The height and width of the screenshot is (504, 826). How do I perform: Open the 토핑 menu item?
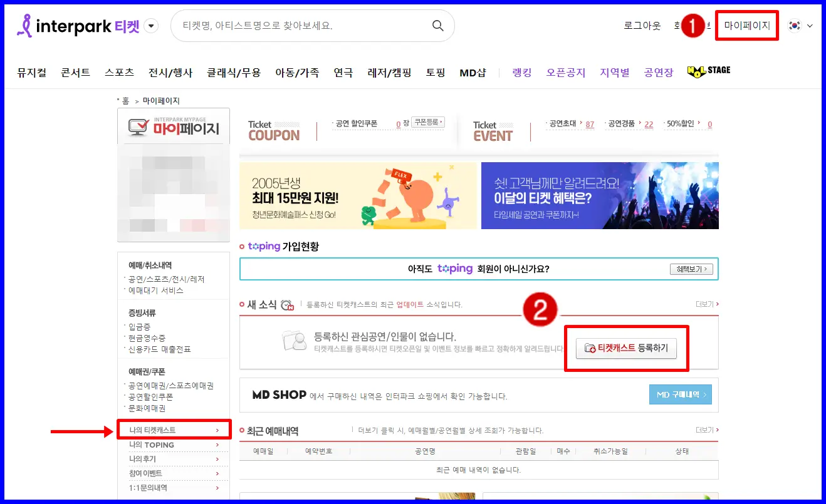[x=436, y=72]
